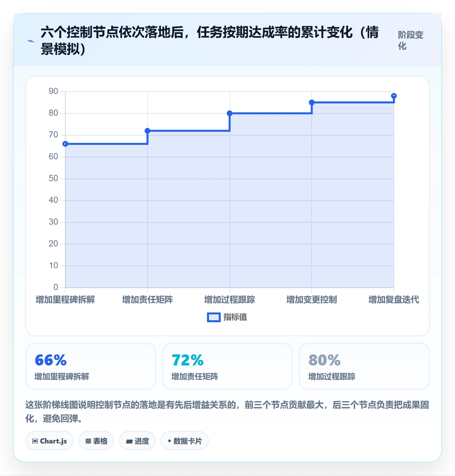Click the data point for 增加变更控制
The image size is (455, 476).
coord(312,102)
